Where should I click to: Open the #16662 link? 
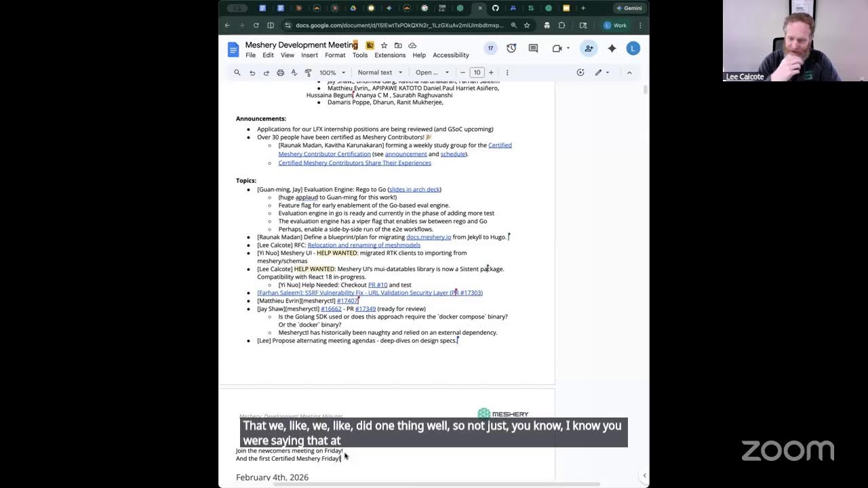tap(331, 309)
